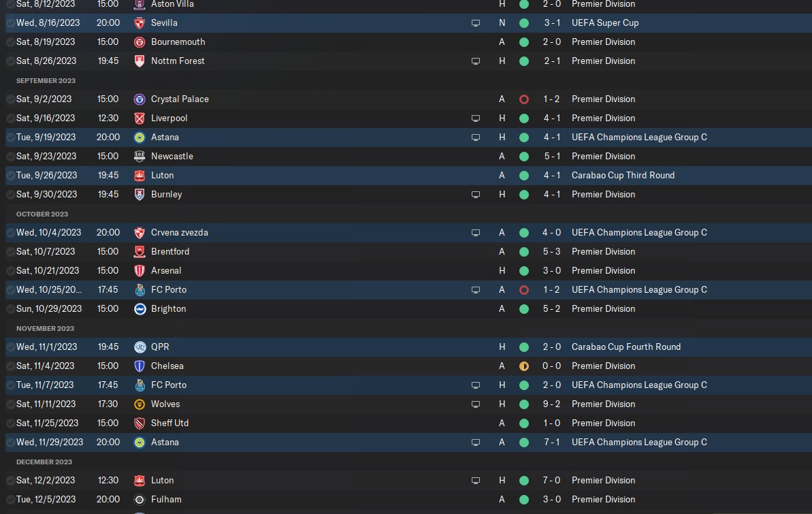This screenshot has height=514, width=812.
Task: Click the red loss indicator for Crystal Palace
Action: tap(524, 99)
